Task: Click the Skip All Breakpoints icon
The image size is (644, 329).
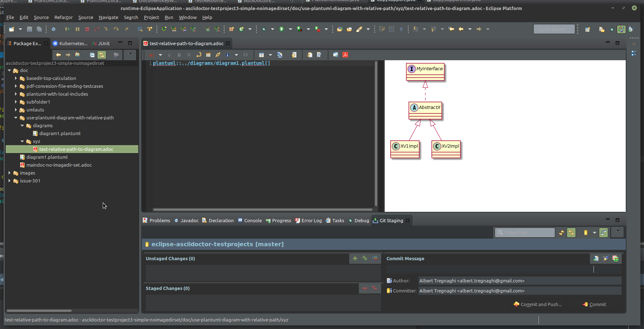Action: click(53, 29)
